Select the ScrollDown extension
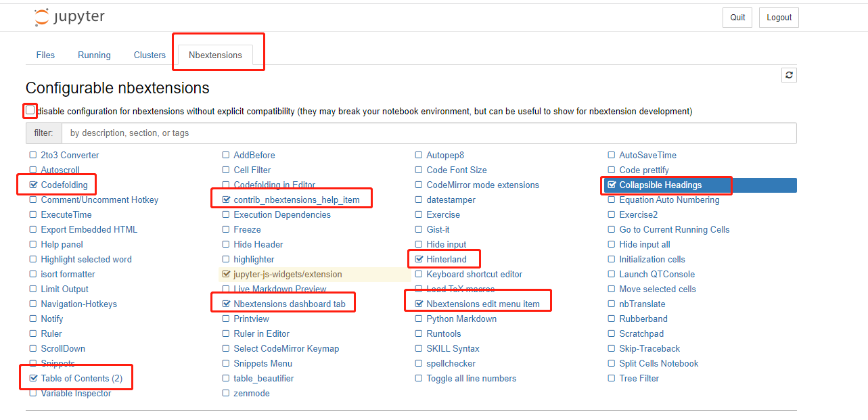Image resolution: width=868 pixels, height=420 pixels. click(63, 348)
